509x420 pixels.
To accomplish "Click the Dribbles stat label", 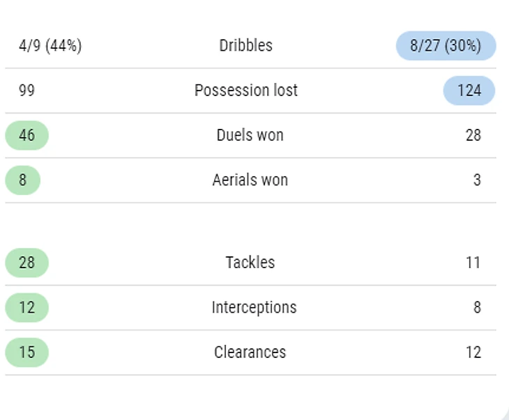I will [x=245, y=45].
